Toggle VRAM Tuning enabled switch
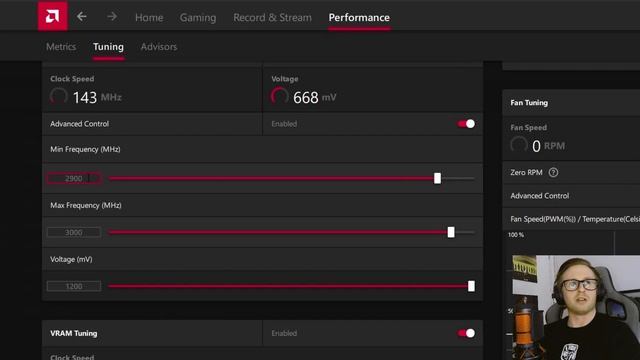The image size is (640, 360). coord(466,333)
